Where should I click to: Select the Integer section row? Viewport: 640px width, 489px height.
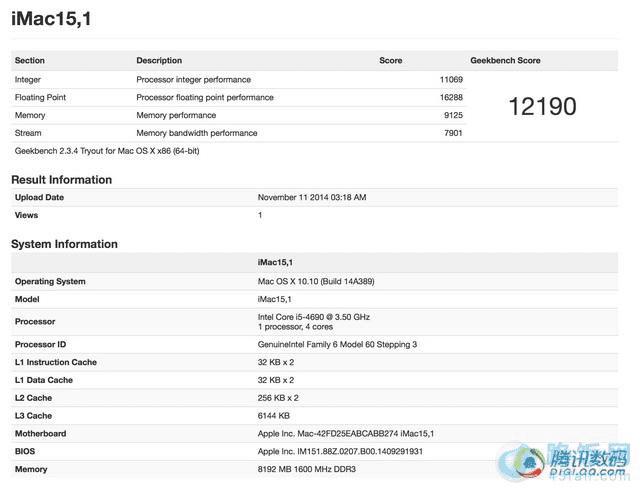(28, 79)
